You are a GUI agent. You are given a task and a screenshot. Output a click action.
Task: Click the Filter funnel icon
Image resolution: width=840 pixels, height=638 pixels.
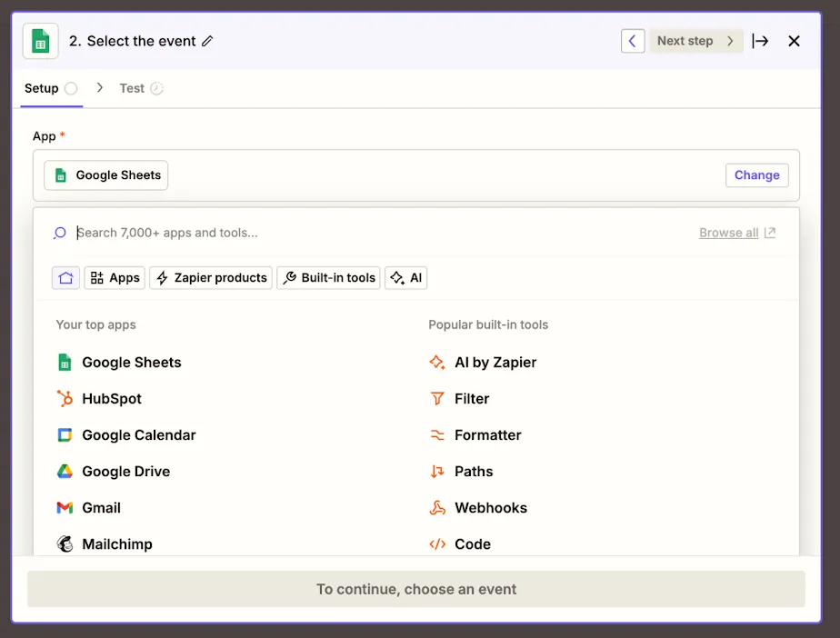(x=437, y=399)
